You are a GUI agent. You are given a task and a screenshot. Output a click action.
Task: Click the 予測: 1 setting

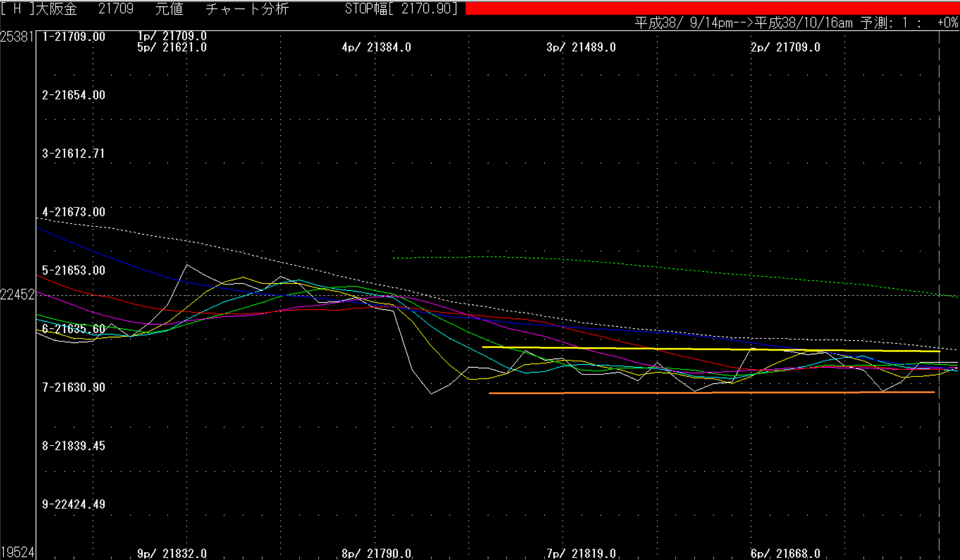point(884,23)
